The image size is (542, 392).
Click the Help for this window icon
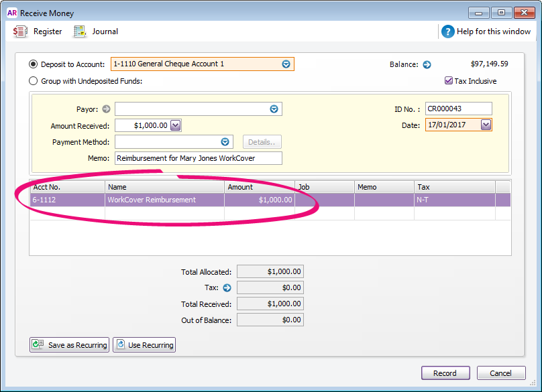[448, 31]
